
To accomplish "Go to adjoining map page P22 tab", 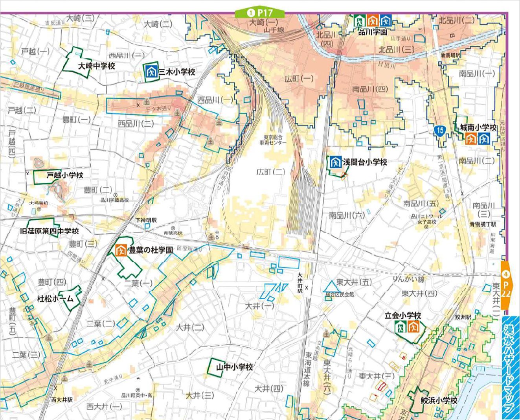I will tap(506, 286).
